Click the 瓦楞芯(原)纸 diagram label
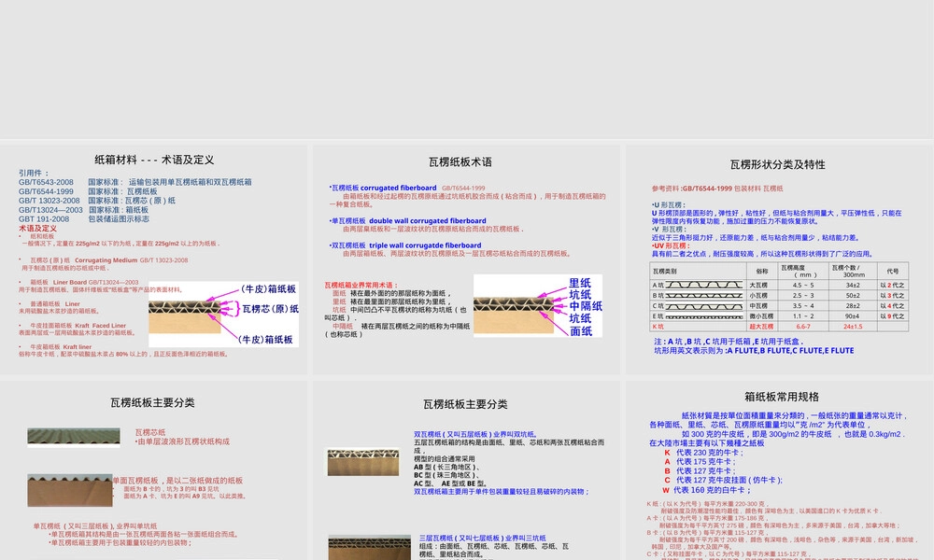 [270, 309]
